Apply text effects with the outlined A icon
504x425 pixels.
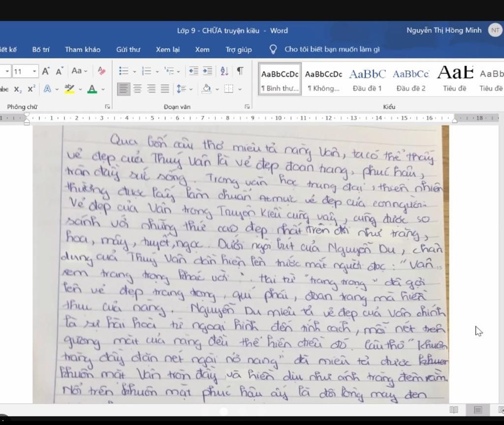[47, 89]
